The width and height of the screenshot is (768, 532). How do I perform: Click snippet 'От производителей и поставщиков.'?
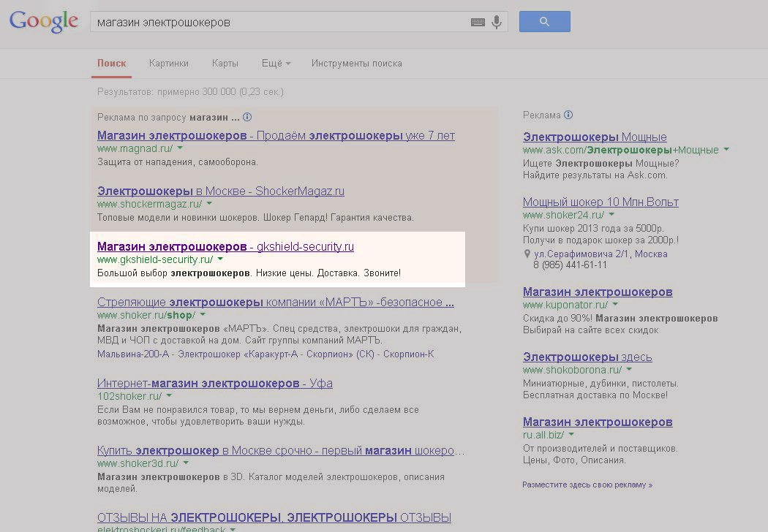(x=600, y=448)
